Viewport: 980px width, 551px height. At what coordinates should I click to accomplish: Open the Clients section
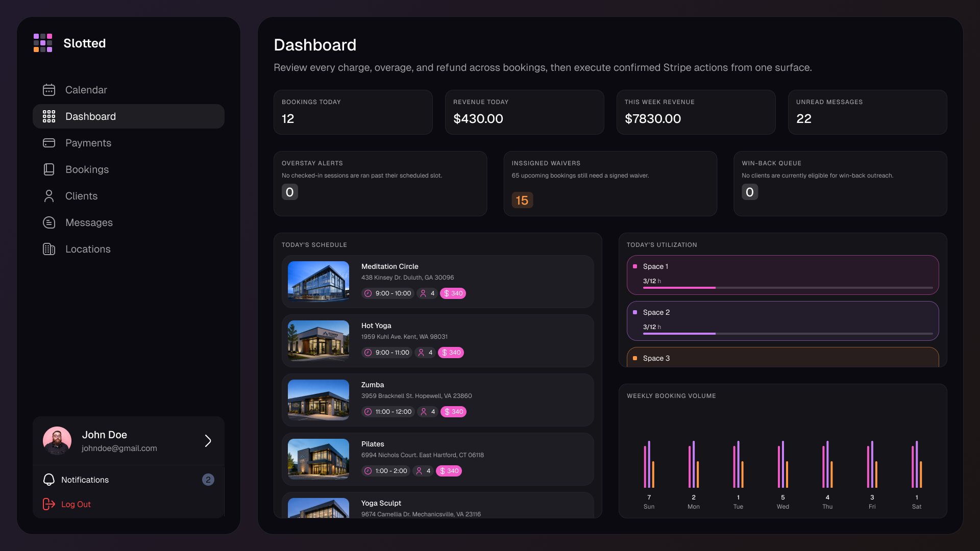click(x=129, y=196)
